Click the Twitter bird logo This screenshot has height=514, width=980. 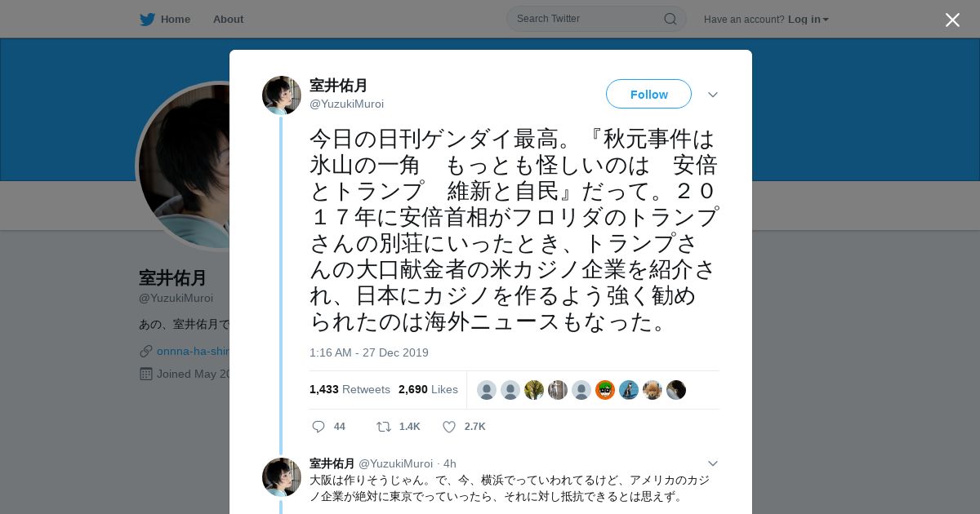coord(147,19)
